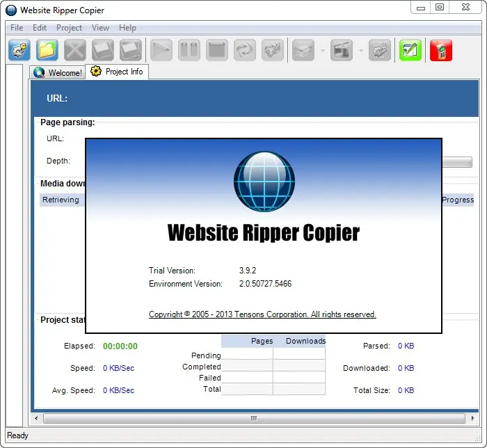Click the Website Ripper Copier splash title
This screenshot has height=448, width=487.
coord(264,233)
